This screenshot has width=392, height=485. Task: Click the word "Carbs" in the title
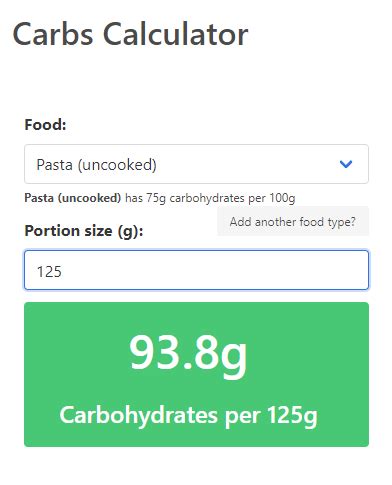53,34
